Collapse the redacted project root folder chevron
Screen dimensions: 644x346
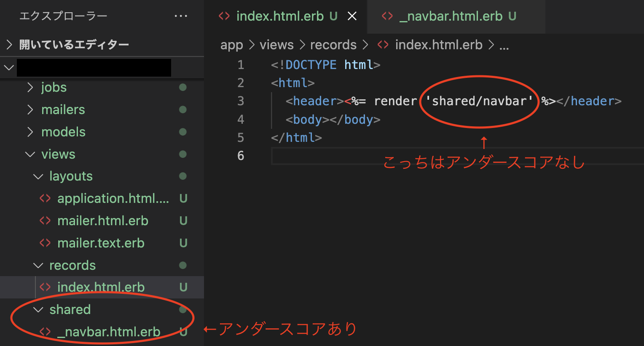coord(9,67)
